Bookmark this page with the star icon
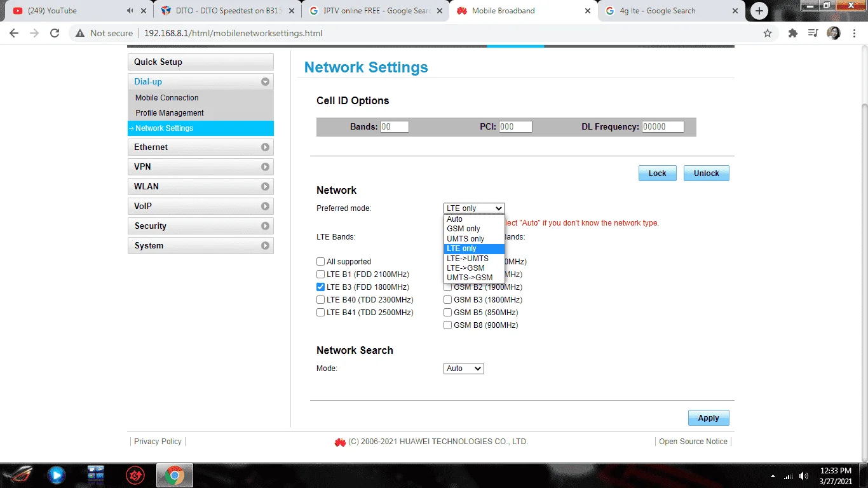The height and width of the screenshot is (488, 868). [768, 33]
